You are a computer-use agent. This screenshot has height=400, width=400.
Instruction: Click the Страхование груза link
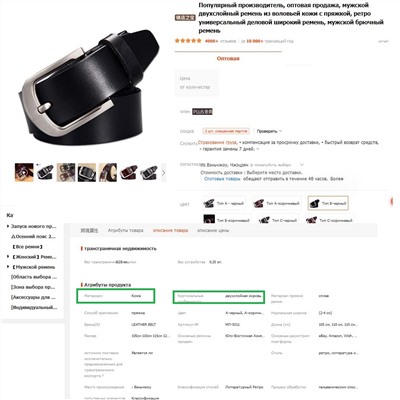click(x=218, y=142)
